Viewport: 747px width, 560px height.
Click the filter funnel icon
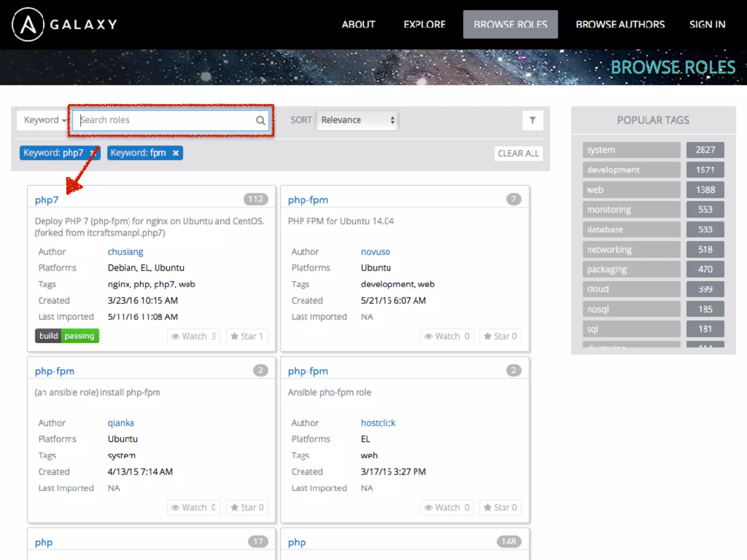(533, 120)
